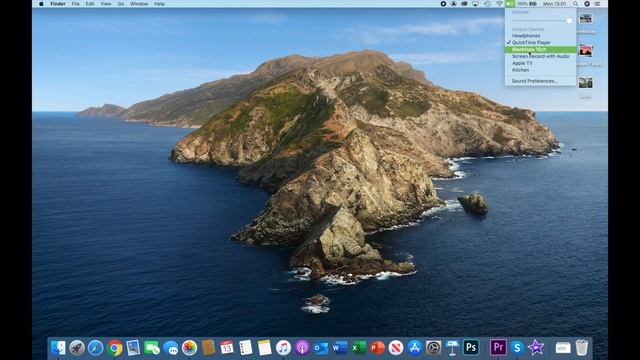The height and width of the screenshot is (360, 640).
Task: Click the Mon 13:01 clock
Action: click(554, 4)
